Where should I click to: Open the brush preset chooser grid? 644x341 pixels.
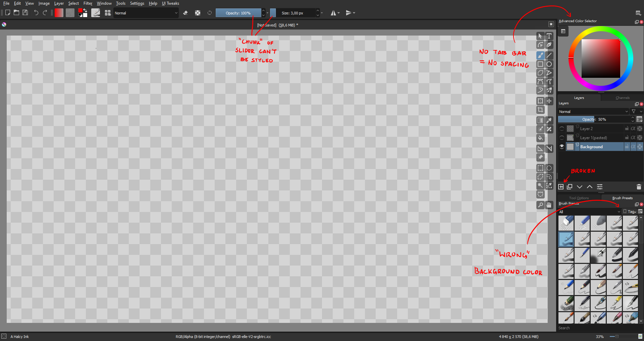(108, 13)
